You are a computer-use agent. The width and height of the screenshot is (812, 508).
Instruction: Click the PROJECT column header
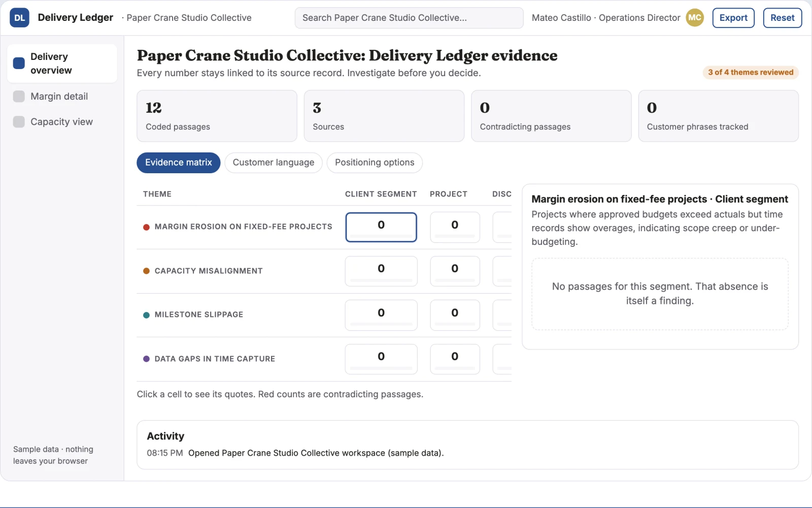point(449,194)
